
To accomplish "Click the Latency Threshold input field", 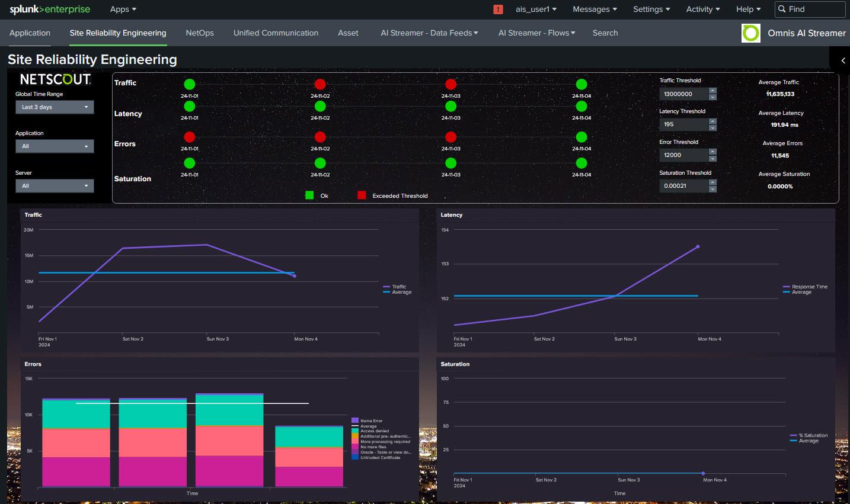I will pyautogui.click(x=684, y=124).
